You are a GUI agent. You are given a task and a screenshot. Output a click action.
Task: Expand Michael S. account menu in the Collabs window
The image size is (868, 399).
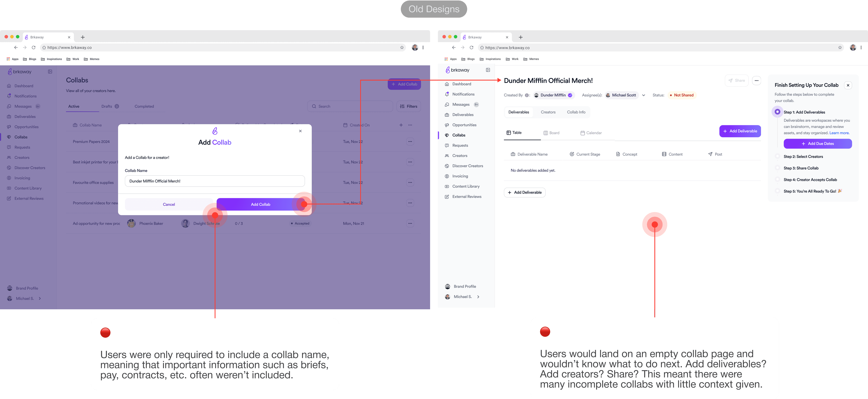[x=40, y=298]
